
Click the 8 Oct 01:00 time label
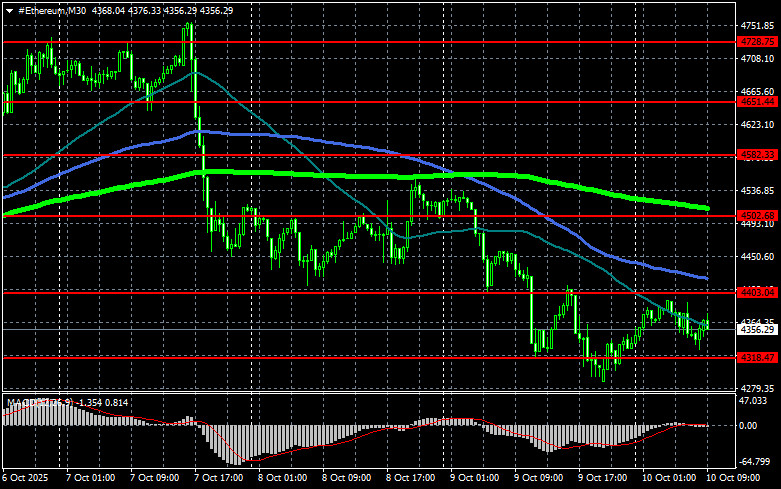coord(282,478)
